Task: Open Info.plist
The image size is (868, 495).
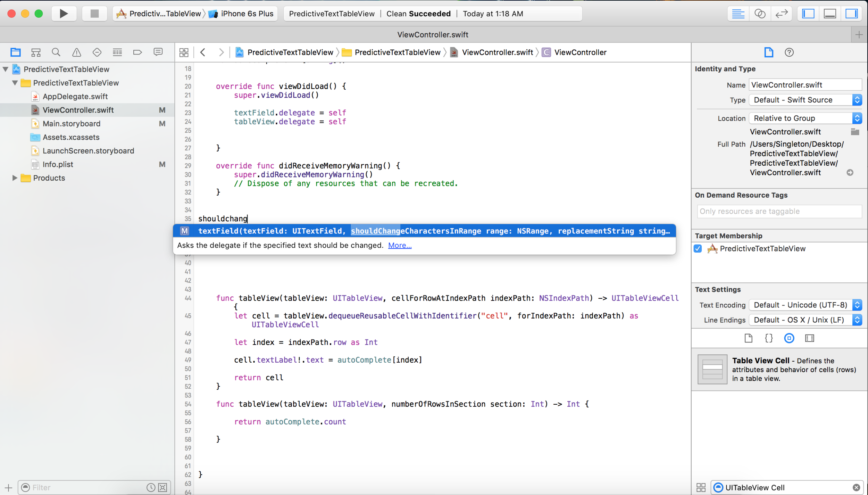Action: point(58,164)
